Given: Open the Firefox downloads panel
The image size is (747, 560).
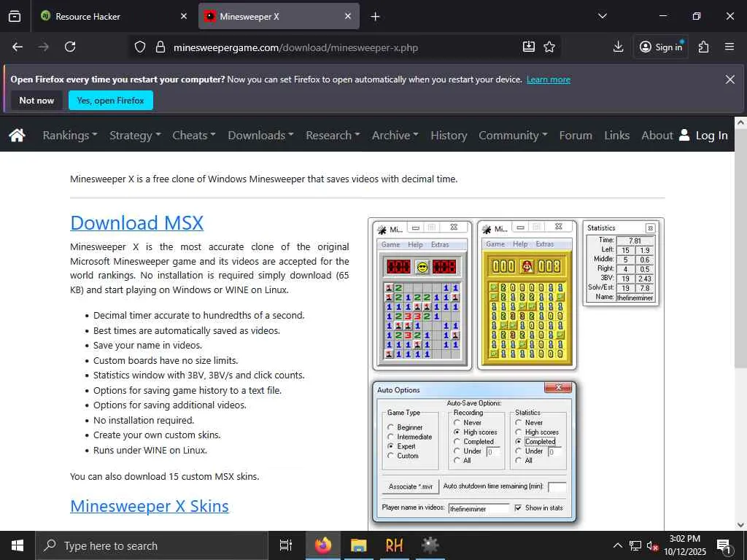Looking at the screenshot, I should pos(619,47).
